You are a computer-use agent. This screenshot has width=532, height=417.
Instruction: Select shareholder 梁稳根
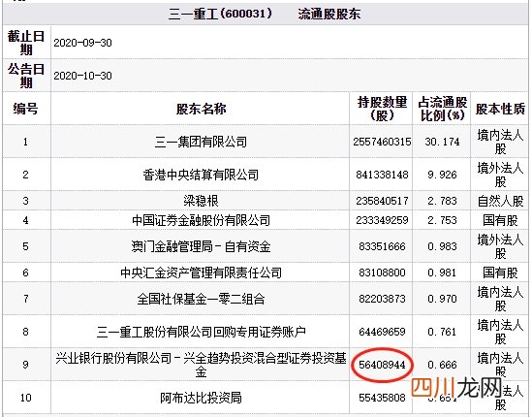tap(201, 201)
